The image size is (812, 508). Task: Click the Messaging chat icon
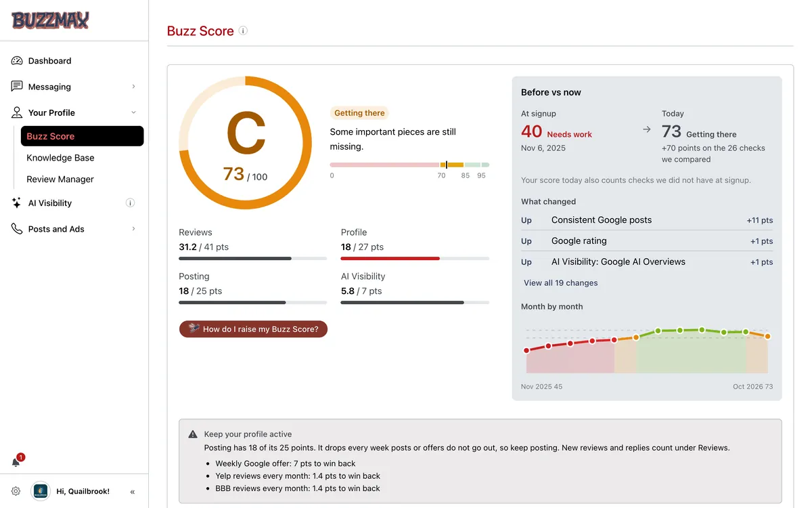click(x=17, y=87)
